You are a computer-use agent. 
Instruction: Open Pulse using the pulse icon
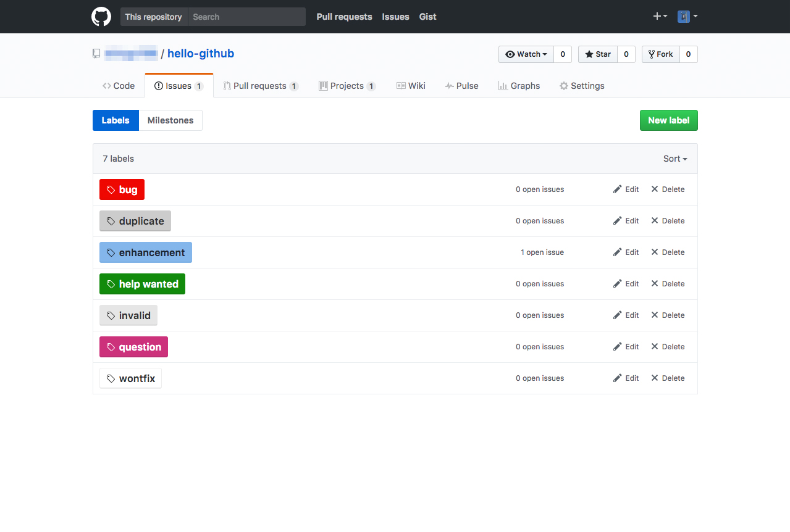(x=450, y=86)
